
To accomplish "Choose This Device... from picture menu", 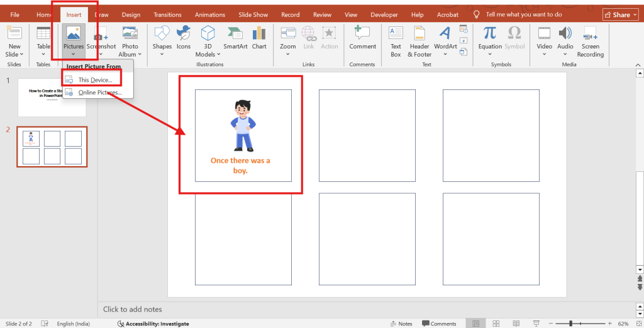I will click(94, 80).
